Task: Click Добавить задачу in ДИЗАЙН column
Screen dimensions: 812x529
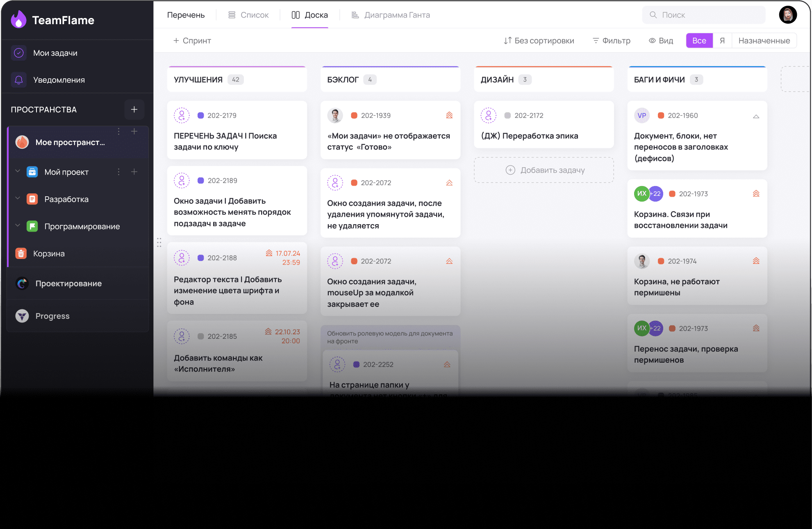Action: (x=544, y=170)
